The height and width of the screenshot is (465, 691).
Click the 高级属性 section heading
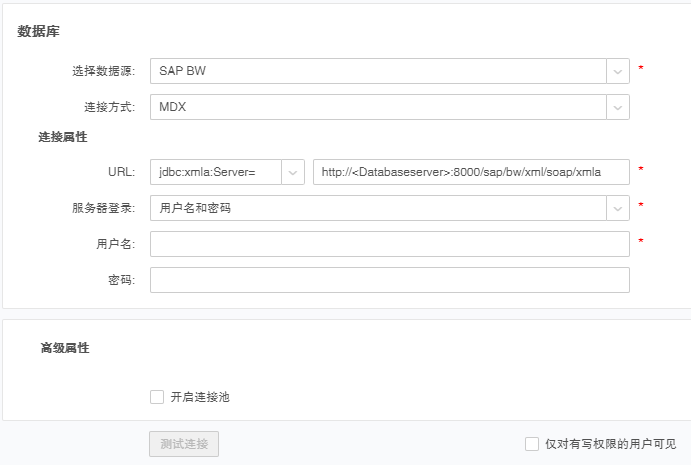pyautogui.click(x=65, y=348)
